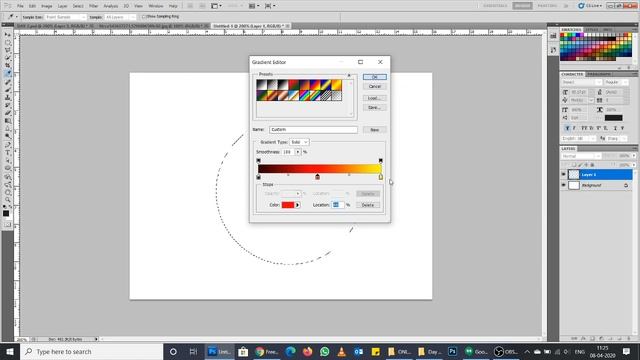Select the Crop tool
Image resolution: width=640 pixels, height=360 pixels.
point(8,66)
